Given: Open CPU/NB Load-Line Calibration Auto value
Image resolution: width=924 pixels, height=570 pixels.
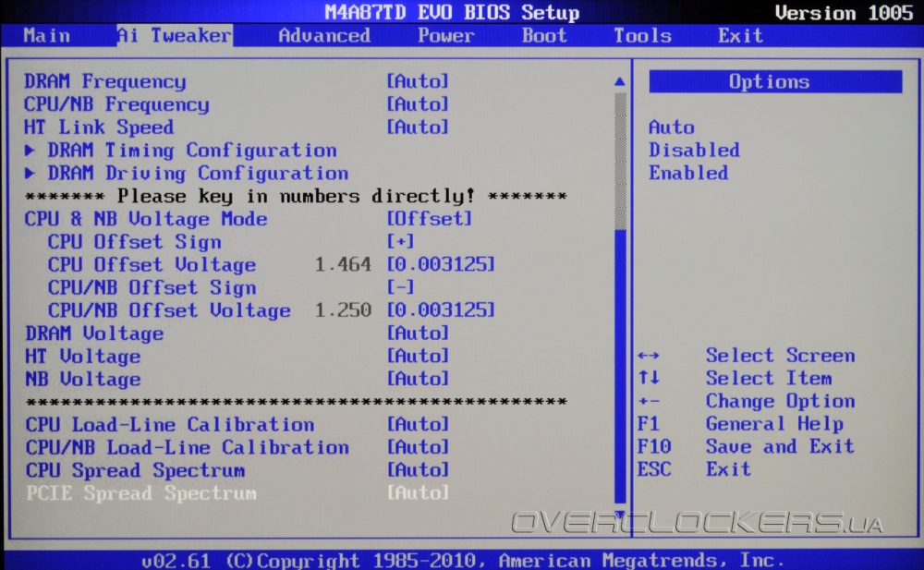Looking at the screenshot, I should coord(418,447).
